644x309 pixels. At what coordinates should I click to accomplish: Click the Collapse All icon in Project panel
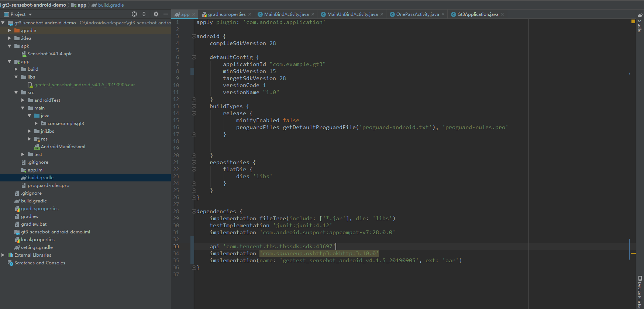point(144,14)
